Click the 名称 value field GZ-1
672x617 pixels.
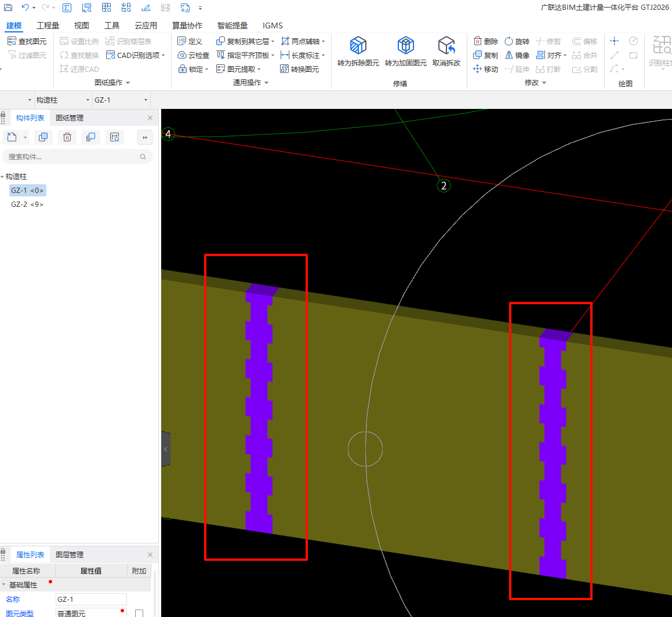click(91, 599)
